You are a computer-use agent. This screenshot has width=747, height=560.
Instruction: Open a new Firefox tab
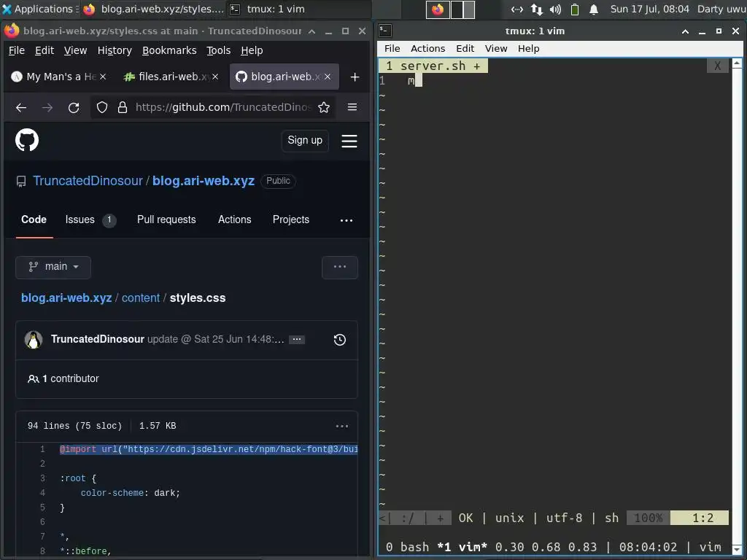355,77
